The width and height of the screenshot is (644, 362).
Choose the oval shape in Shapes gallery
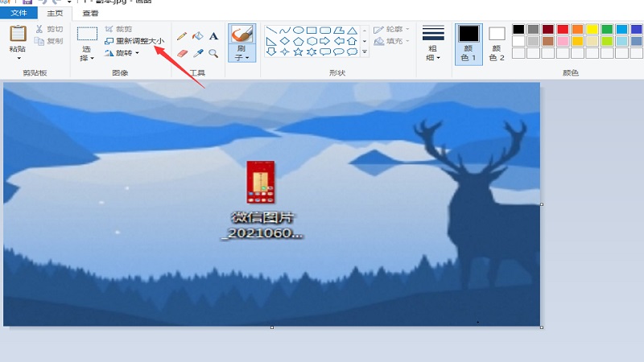point(298,31)
